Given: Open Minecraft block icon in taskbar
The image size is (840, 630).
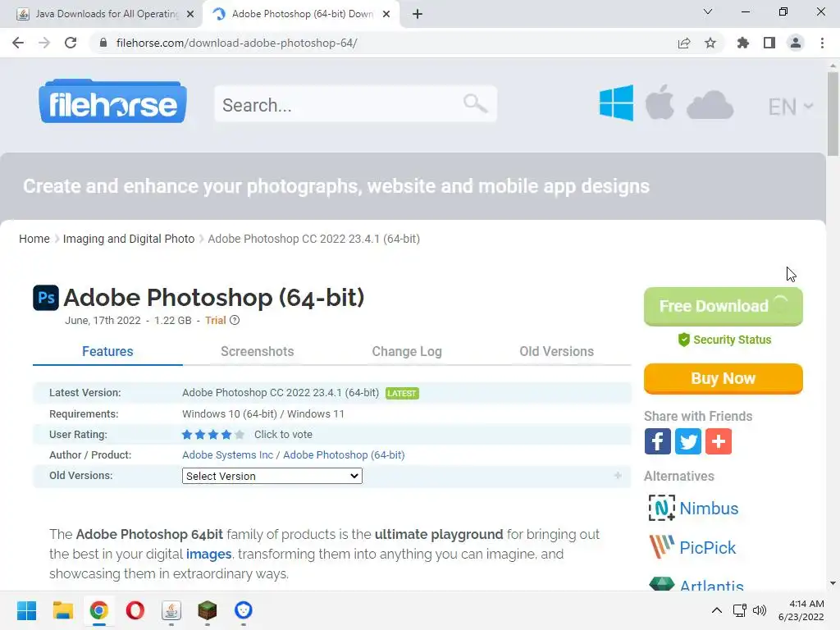Looking at the screenshot, I should coord(208,610).
